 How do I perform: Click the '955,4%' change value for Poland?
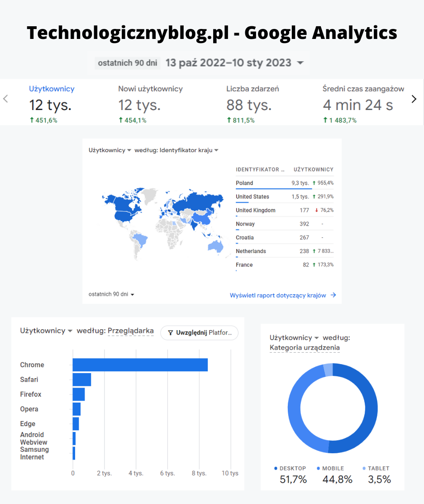click(x=325, y=183)
